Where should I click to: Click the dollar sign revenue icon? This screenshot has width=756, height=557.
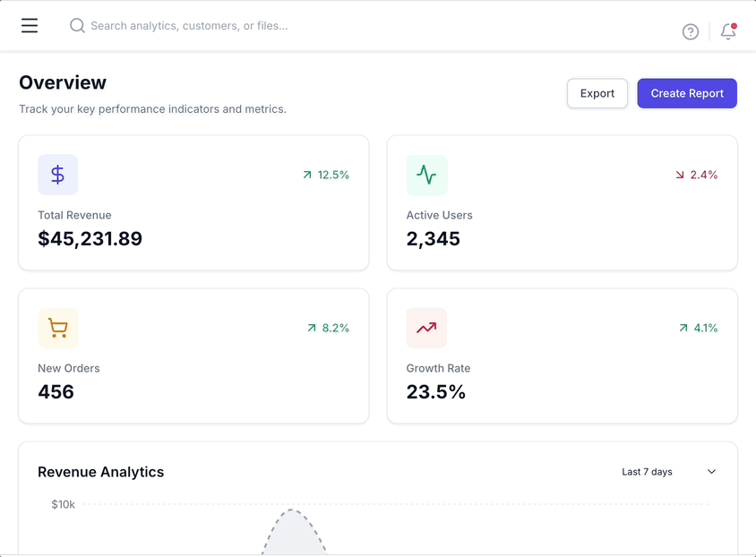pyautogui.click(x=57, y=175)
